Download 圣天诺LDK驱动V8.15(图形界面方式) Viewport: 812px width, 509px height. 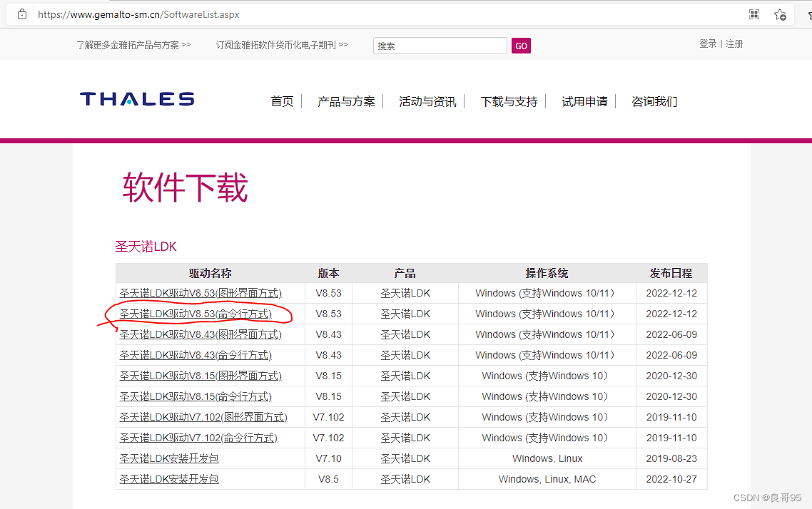(201, 376)
